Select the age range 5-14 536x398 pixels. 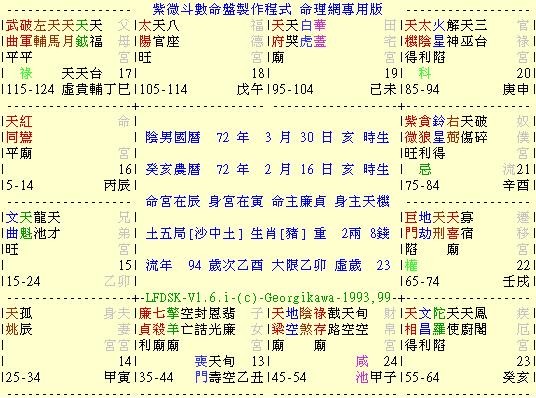(20, 186)
